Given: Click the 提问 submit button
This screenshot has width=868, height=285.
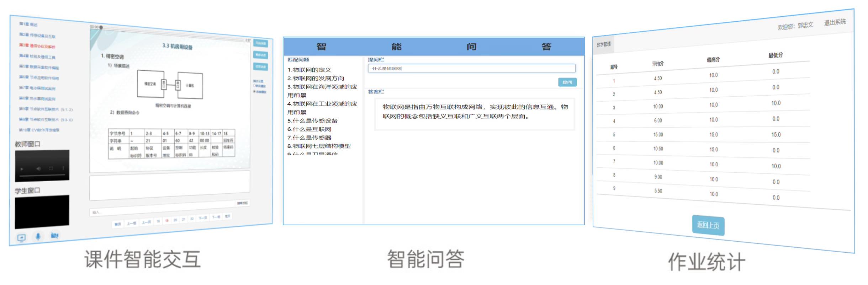Looking at the screenshot, I should (567, 82).
